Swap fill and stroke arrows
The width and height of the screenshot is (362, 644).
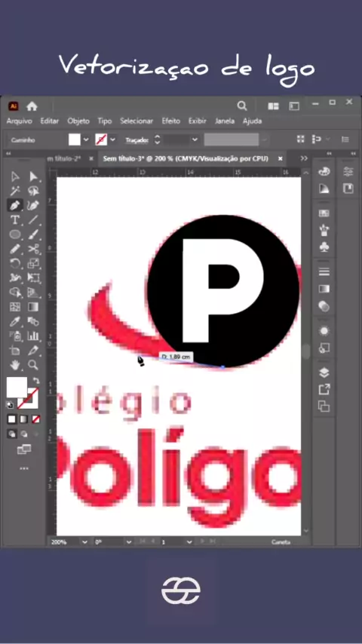tap(35, 381)
